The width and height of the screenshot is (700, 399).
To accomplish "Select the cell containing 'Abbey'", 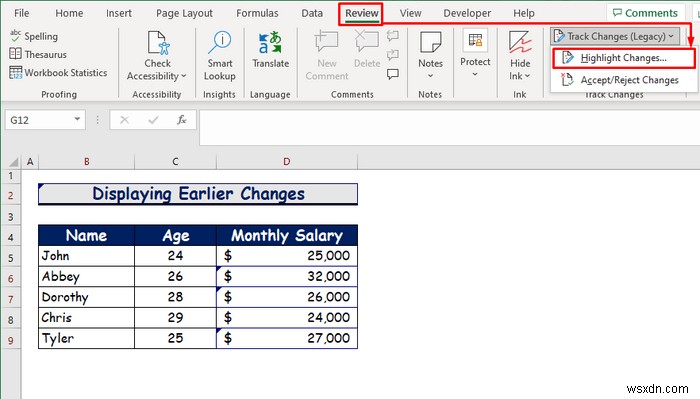I will [86, 276].
